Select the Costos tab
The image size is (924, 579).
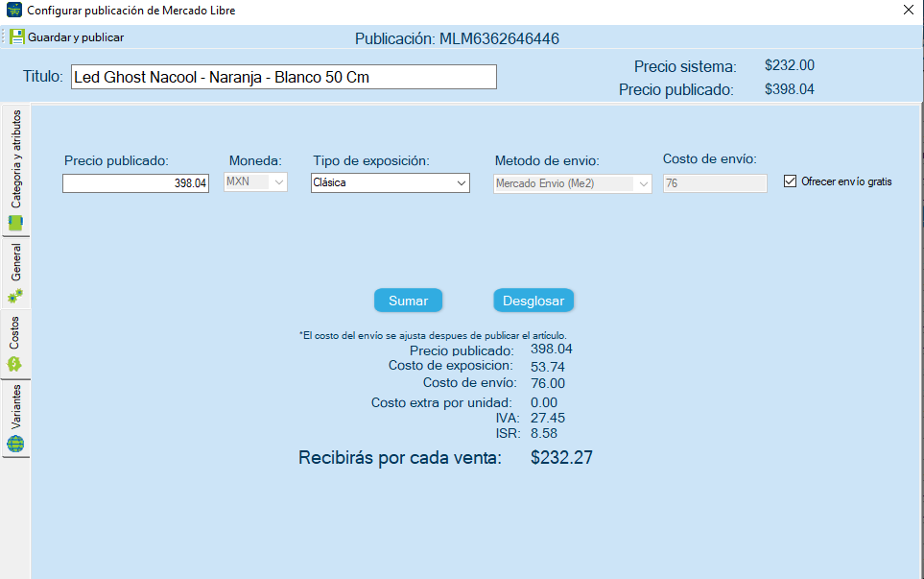[x=16, y=345]
